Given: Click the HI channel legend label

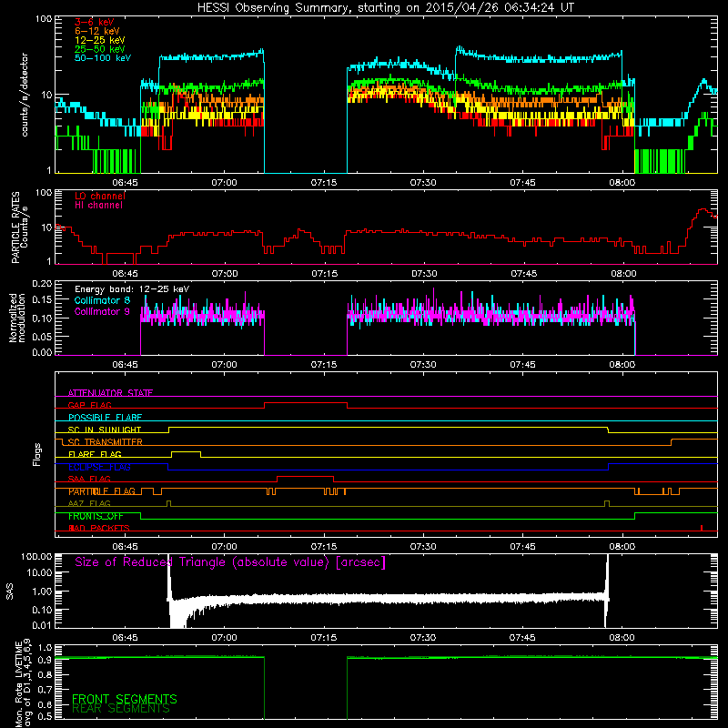Looking at the screenshot, I should pyautogui.click(x=98, y=206).
